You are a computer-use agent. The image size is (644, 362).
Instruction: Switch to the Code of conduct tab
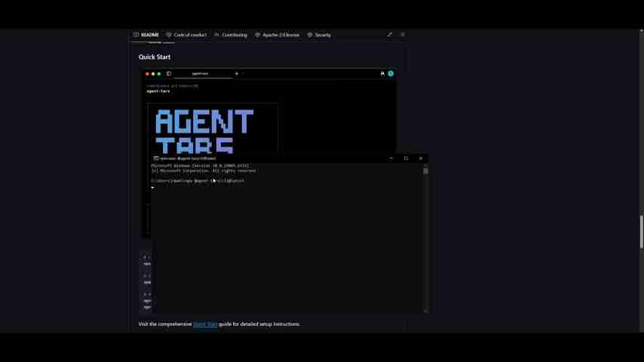tap(186, 35)
